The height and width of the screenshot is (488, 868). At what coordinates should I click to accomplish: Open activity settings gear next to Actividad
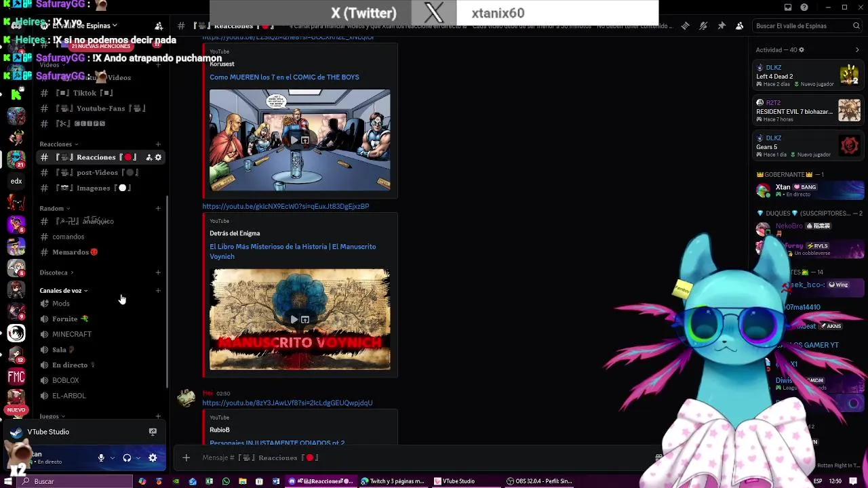click(802, 49)
